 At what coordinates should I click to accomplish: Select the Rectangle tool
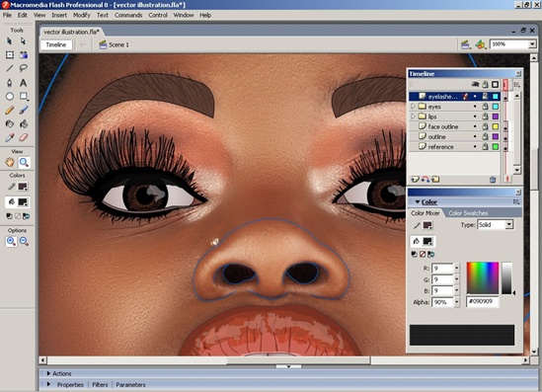(x=23, y=97)
